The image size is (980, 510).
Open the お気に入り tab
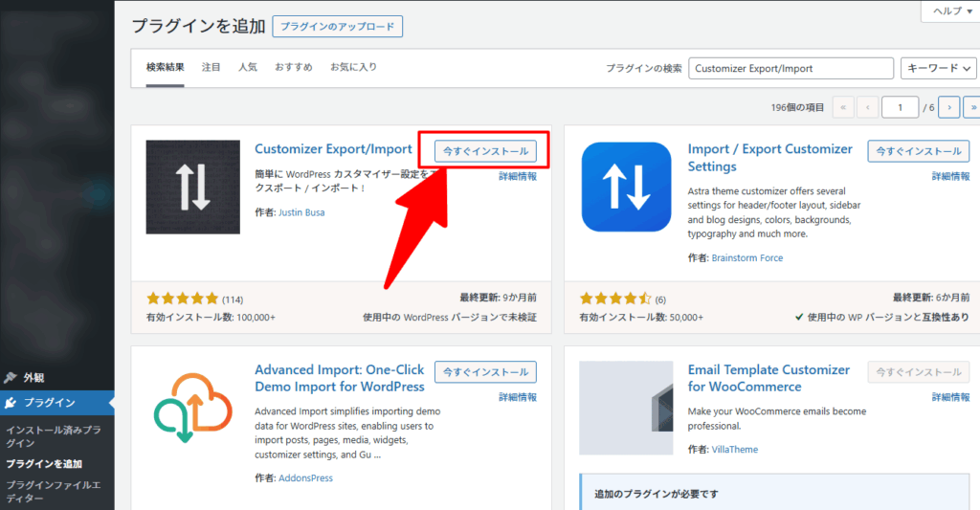point(353,67)
